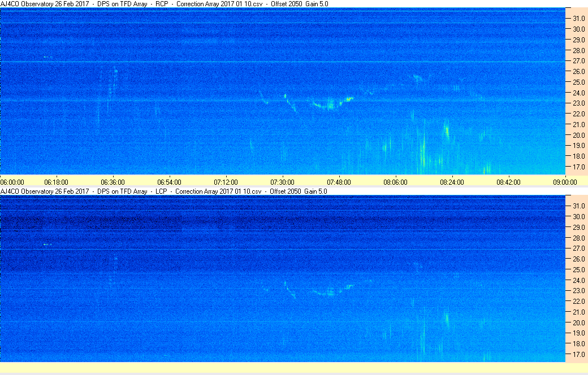Click 27.0 on the RCP frequency axis
This screenshot has height=375, width=588.
(x=578, y=60)
